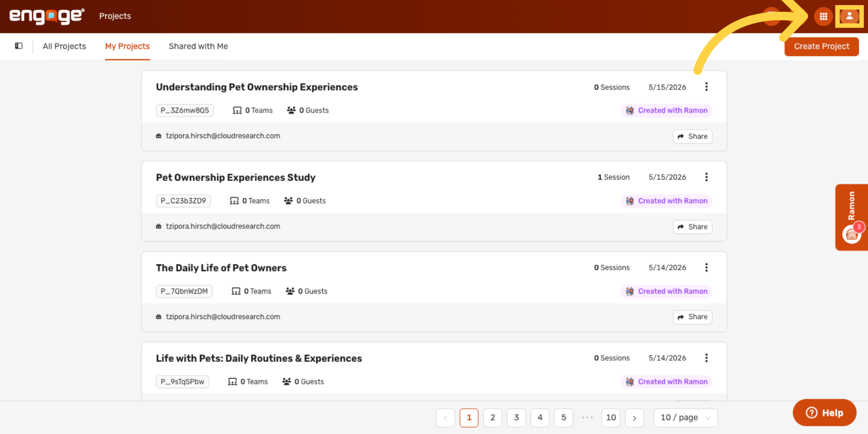Click project ID P_3Z6mw8Q5
The width and height of the screenshot is (868, 434).
(x=185, y=110)
